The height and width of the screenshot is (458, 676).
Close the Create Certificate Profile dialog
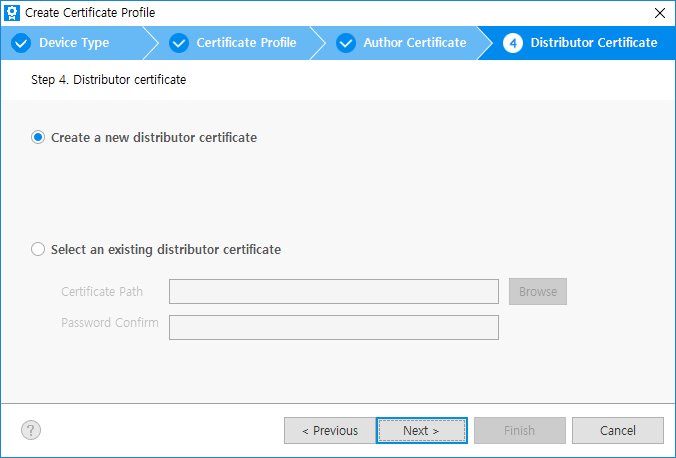(659, 13)
